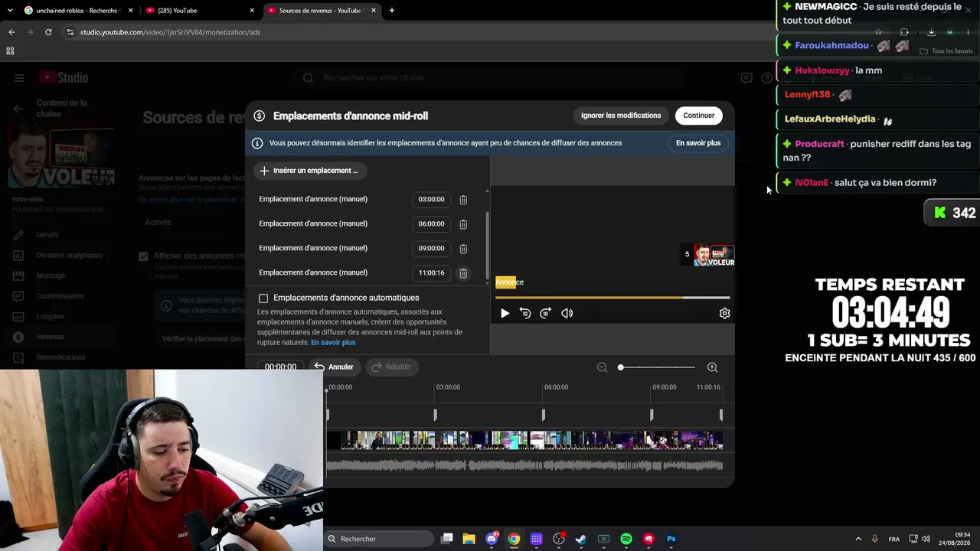Select the 09:00:00 ad marker on timeline

652,415
